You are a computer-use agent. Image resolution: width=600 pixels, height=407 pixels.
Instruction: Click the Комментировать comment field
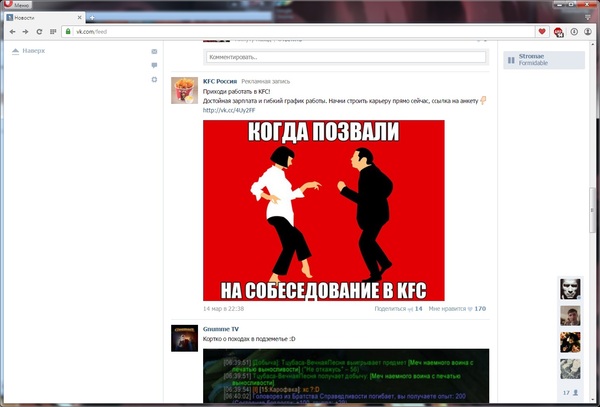click(x=346, y=57)
